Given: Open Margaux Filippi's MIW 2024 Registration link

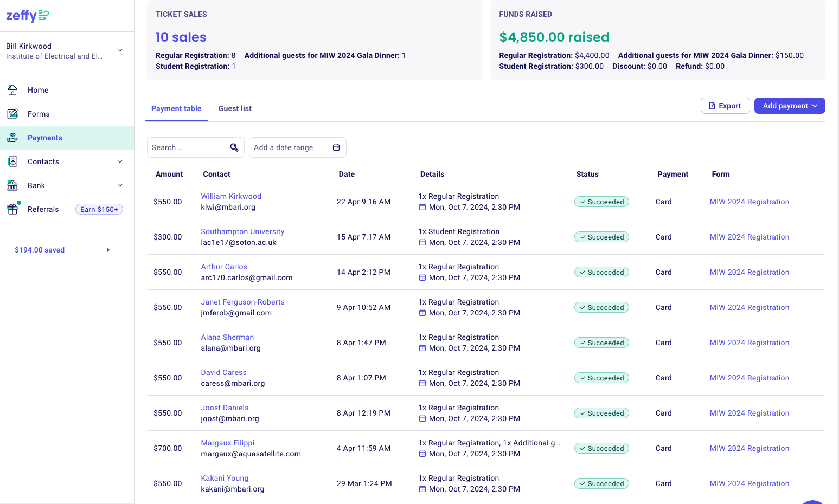Looking at the screenshot, I should pos(750,448).
